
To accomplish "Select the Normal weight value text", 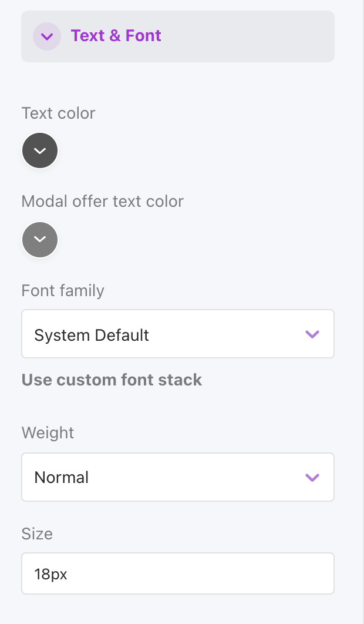I will [62, 477].
